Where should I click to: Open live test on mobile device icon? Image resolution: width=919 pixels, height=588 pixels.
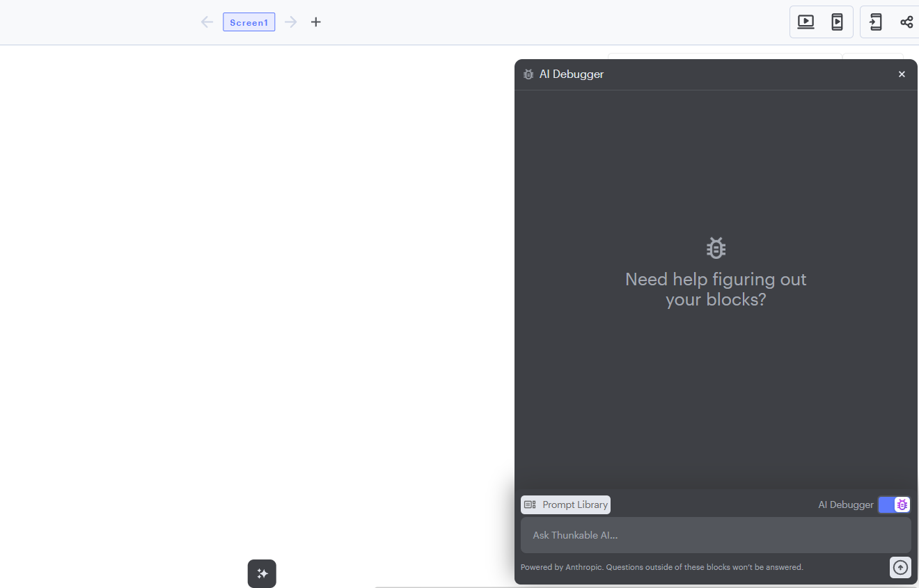pos(837,22)
